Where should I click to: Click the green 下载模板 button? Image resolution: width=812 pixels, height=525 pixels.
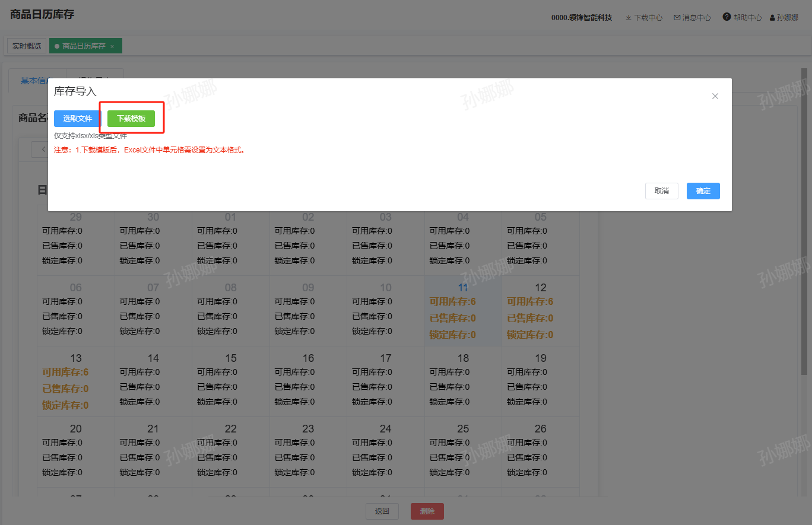131,119
